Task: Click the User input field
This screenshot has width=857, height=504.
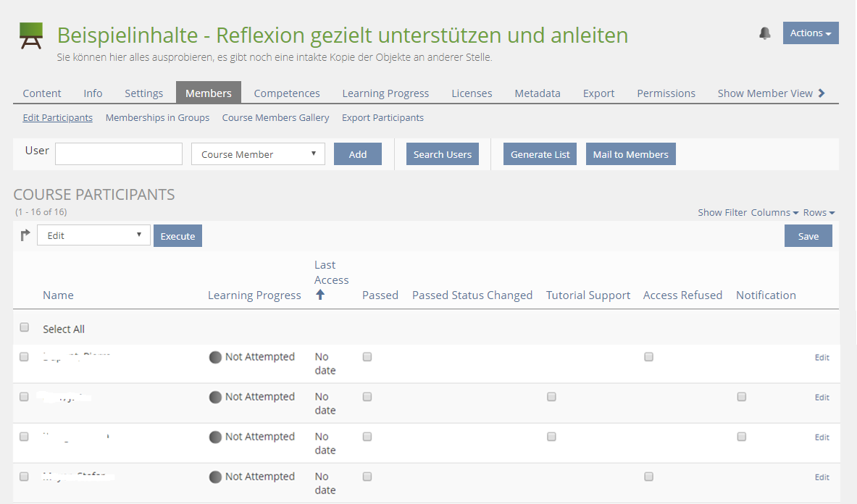Action: [119, 154]
